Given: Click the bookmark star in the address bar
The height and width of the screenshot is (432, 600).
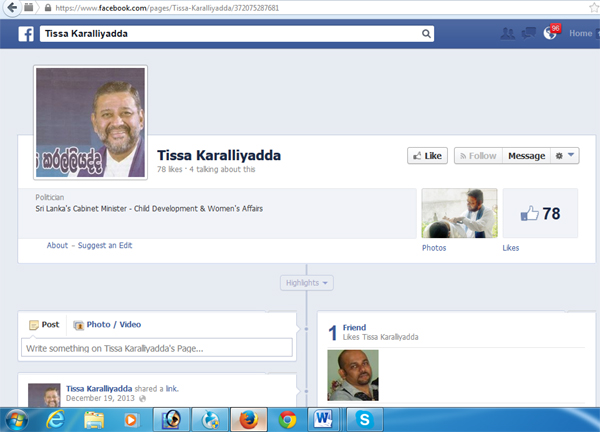Looking at the screenshot, I should (x=594, y=7).
